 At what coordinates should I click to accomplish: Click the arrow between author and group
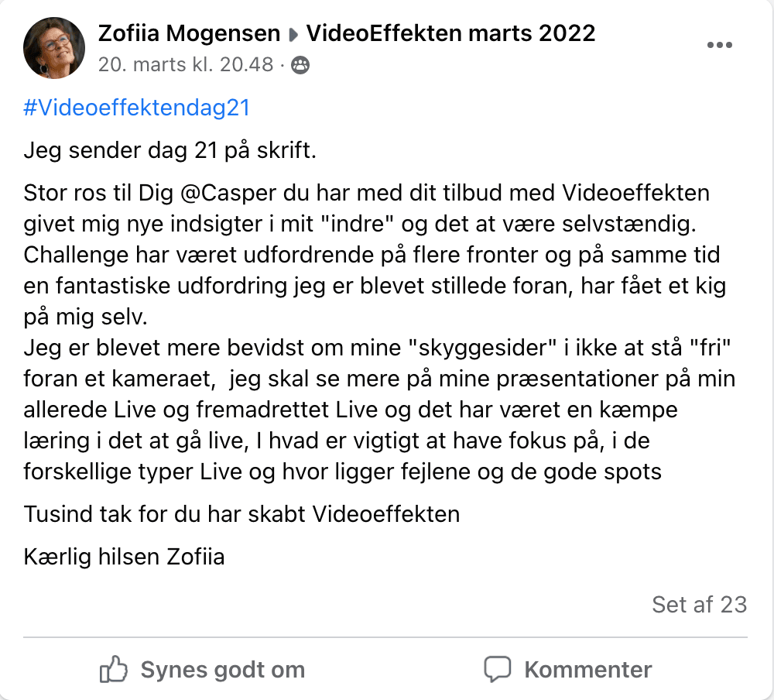293,34
